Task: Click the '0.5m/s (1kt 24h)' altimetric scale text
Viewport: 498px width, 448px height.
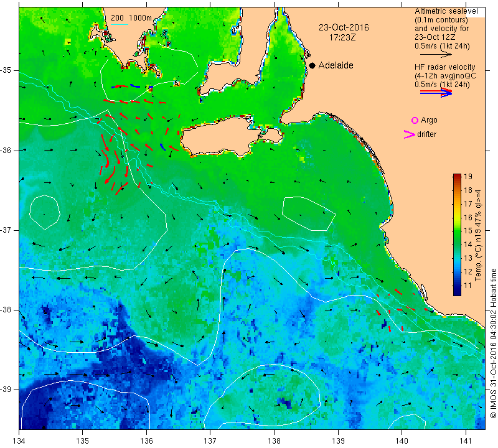Action: tap(442, 46)
